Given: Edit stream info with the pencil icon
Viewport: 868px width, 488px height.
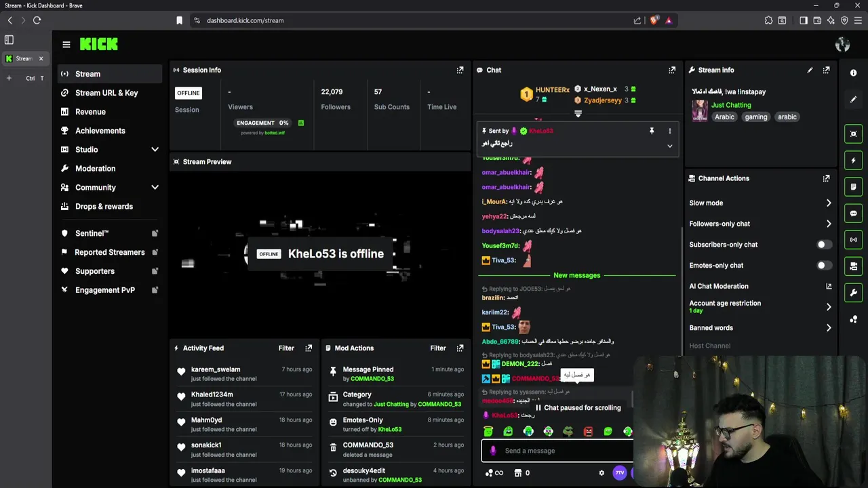Looking at the screenshot, I should (x=810, y=70).
